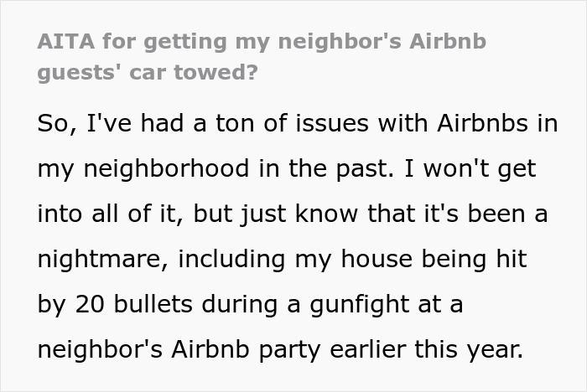Click the text '20 bullets'
The width and height of the screenshot is (587, 392).
pyautogui.click(x=126, y=304)
